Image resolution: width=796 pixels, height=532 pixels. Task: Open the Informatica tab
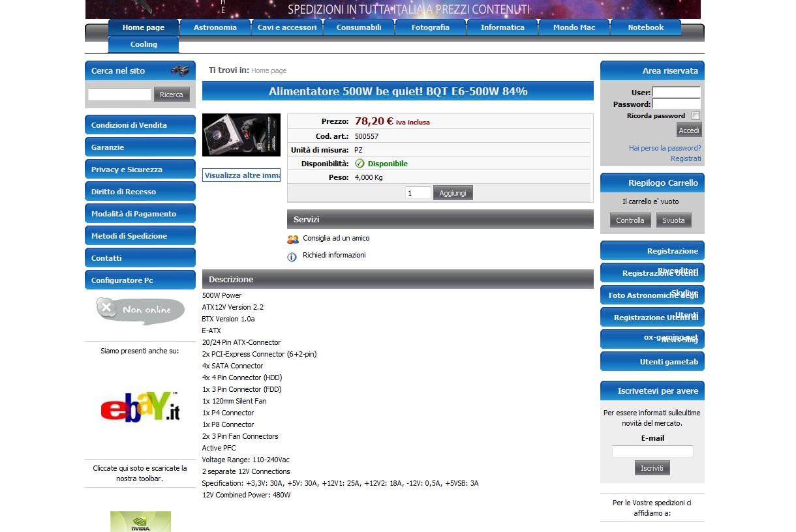pyautogui.click(x=502, y=27)
